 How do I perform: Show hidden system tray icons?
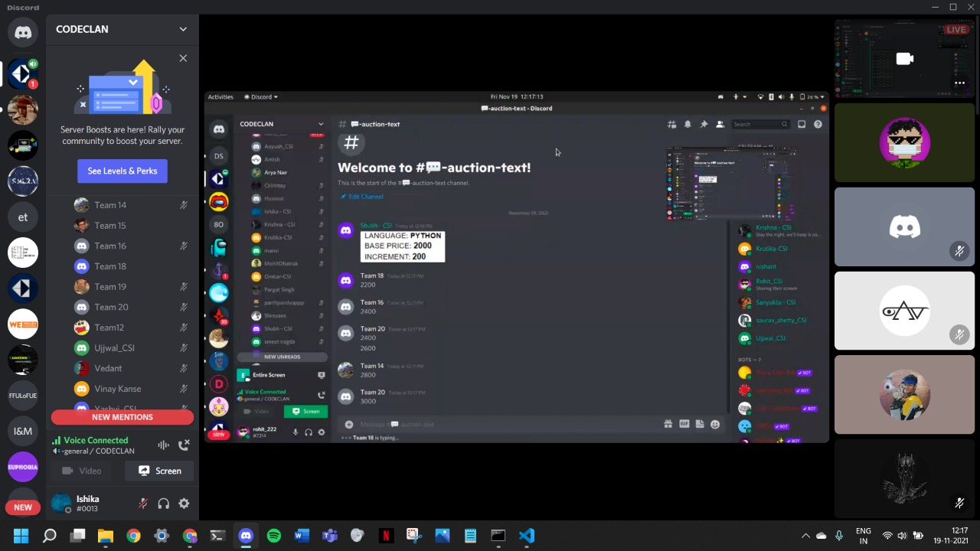805,536
